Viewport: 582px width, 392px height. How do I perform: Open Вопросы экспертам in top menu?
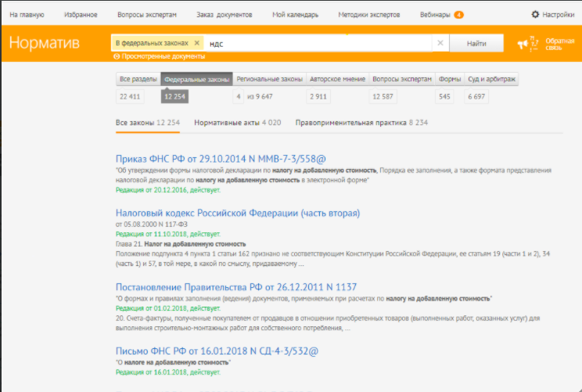(147, 15)
